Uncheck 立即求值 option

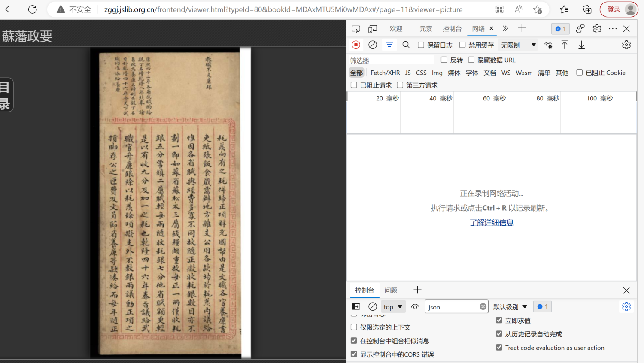499,320
